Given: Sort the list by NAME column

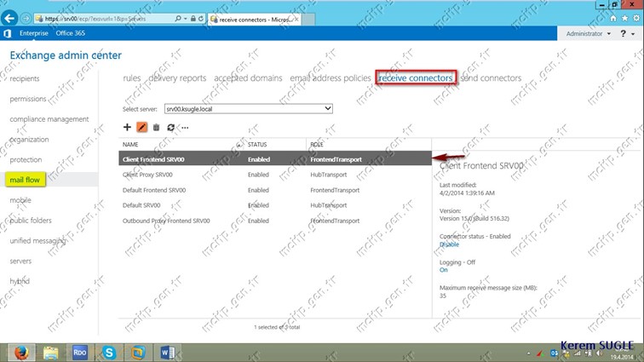Looking at the screenshot, I should [130, 145].
